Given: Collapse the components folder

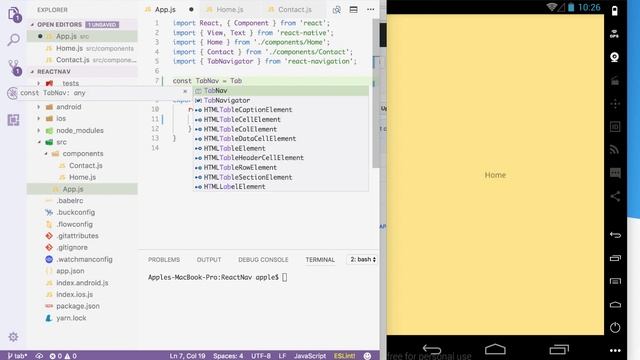Looking at the screenshot, I should (46, 153).
